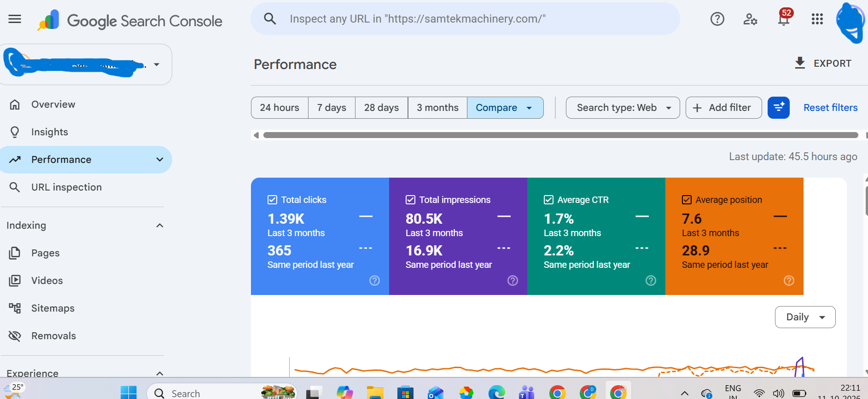Click the Add filter button
This screenshot has width=868, height=399.
pos(723,108)
